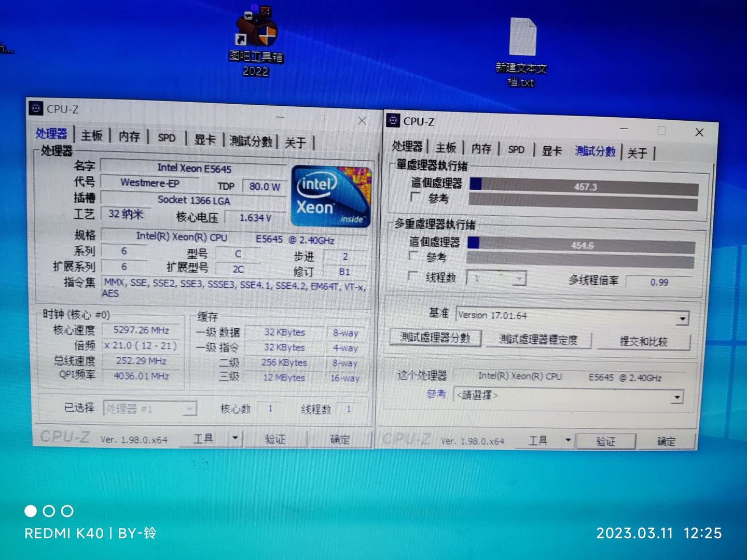Click the Intel Xeon inside logo
The height and width of the screenshot is (560, 747).
(x=331, y=197)
